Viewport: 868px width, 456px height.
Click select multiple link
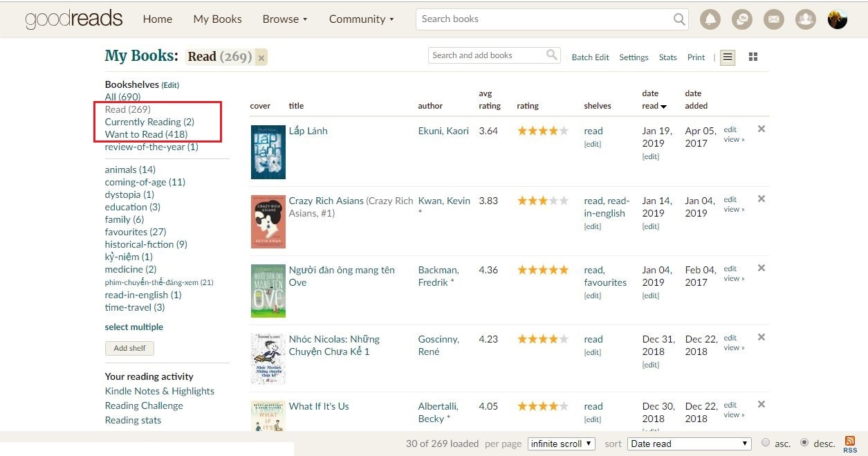[134, 327]
